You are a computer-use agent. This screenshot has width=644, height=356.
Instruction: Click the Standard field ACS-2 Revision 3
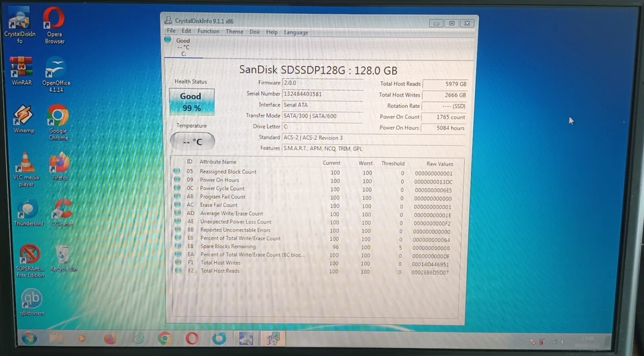pyautogui.click(x=374, y=138)
